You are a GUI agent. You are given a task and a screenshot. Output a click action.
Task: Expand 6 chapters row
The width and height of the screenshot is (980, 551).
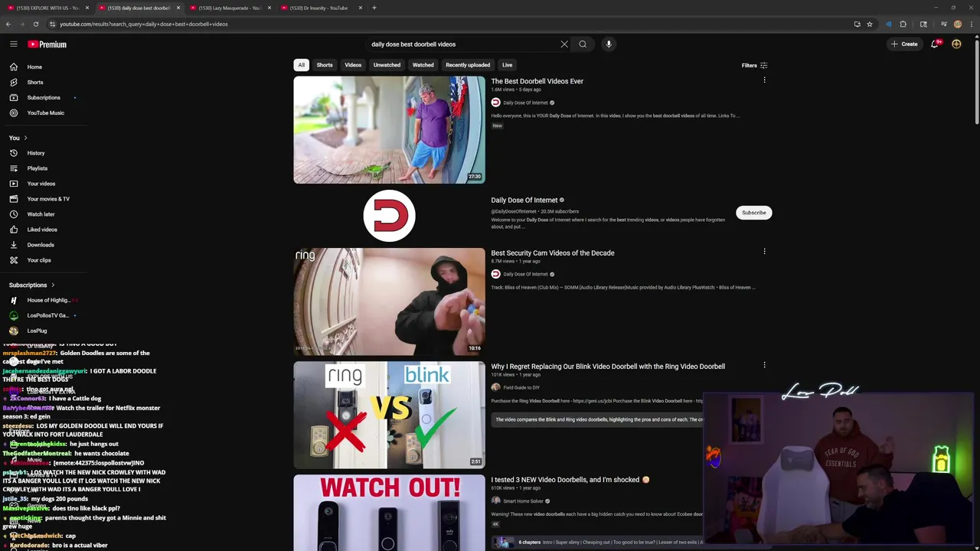click(x=597, y=542)
